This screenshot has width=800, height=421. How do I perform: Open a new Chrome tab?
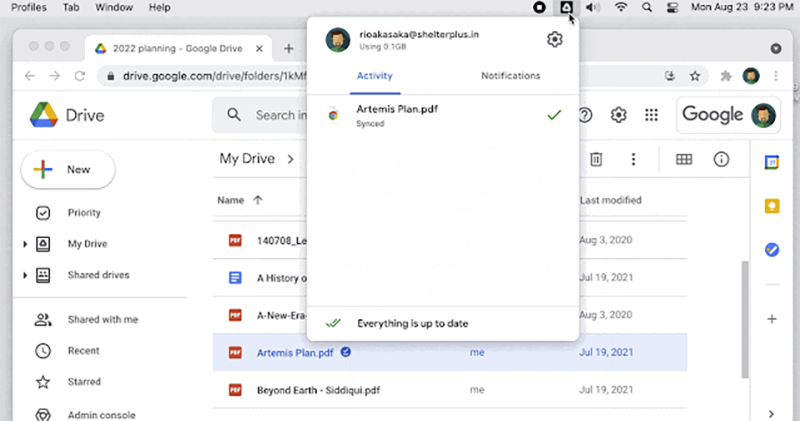tap(289, 48)
